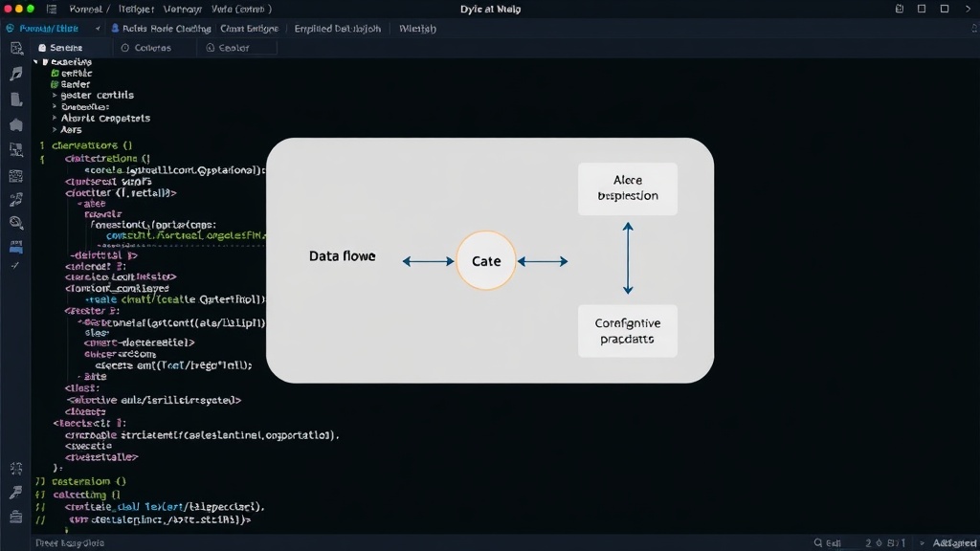Click the 'Cimrt Enitgne' toolbar button
The height and width of the screenshot is (551, 980).
[x=250, y=28]
